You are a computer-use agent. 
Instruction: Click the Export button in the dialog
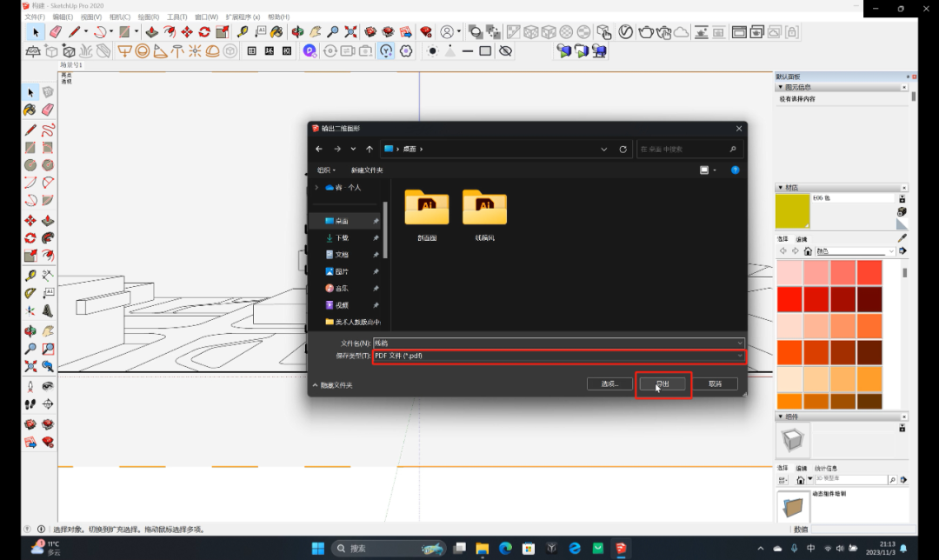[x=663, y=384]
